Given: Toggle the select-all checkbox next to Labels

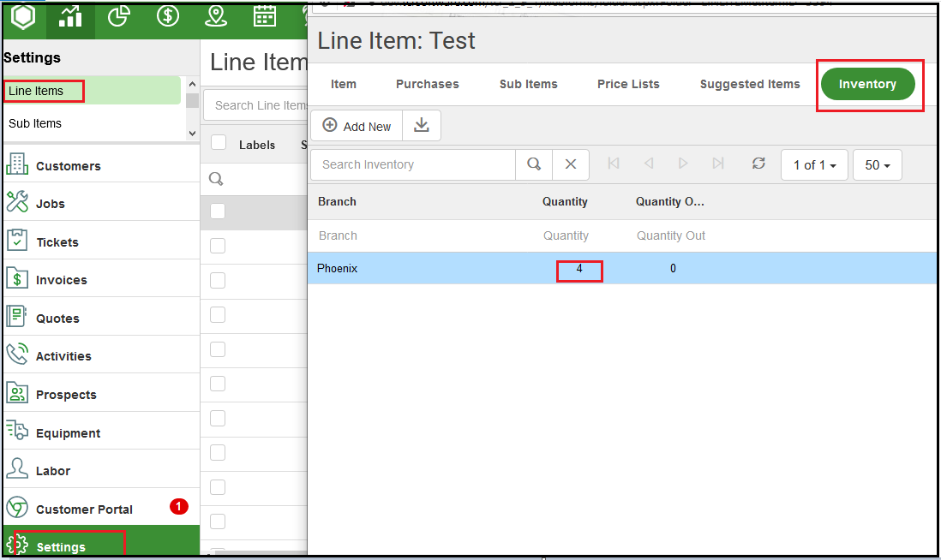Looking at the screenshot, I should tap(219, 143).
